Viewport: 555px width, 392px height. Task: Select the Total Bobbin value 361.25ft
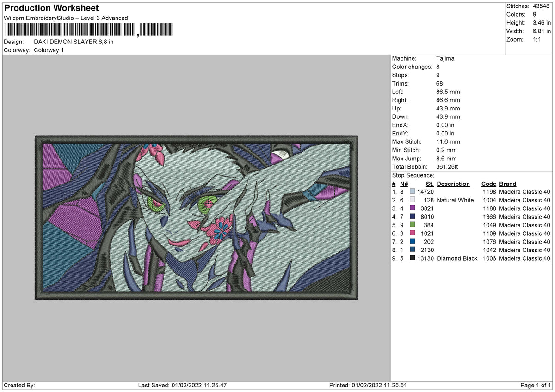click(447, 167)
